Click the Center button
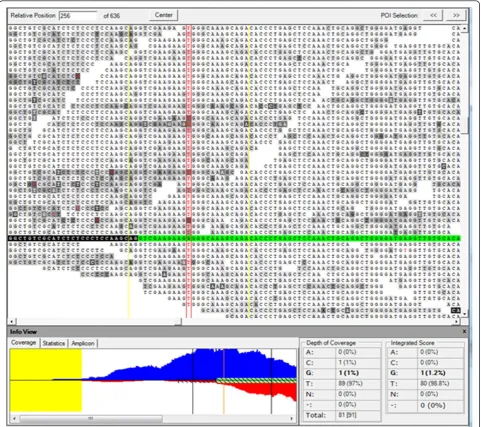The width and height of the screenshot is (481, 427). coord(164,15)
